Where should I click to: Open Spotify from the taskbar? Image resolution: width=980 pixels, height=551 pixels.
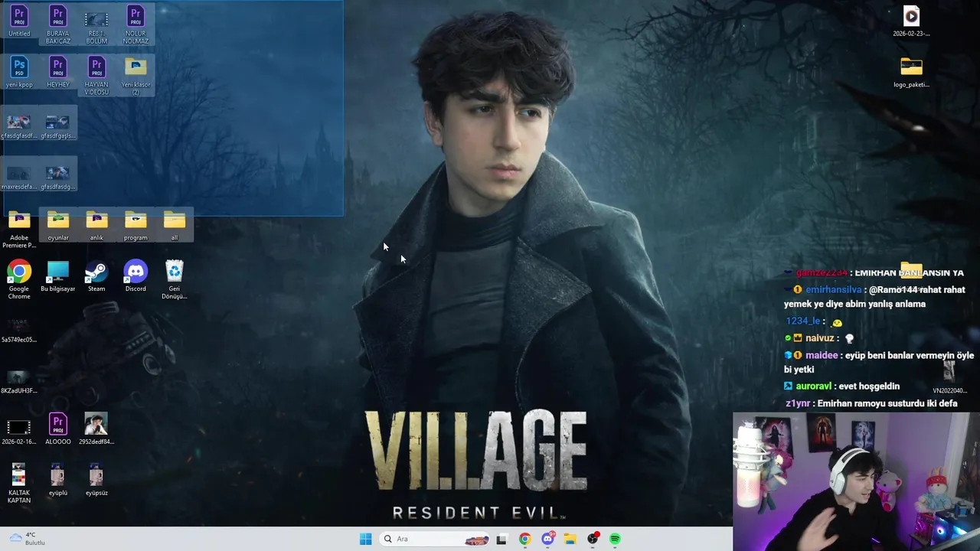coord(615,539)
